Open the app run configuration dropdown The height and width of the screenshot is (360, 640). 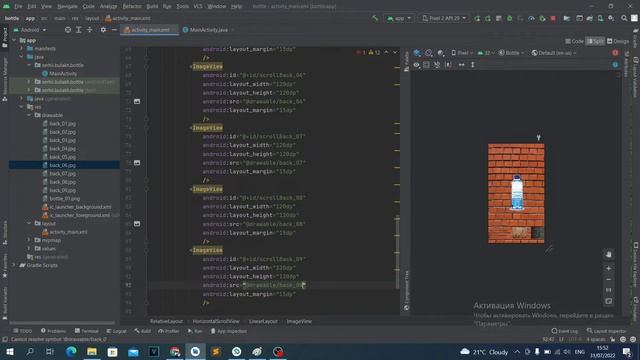[399, 18]
